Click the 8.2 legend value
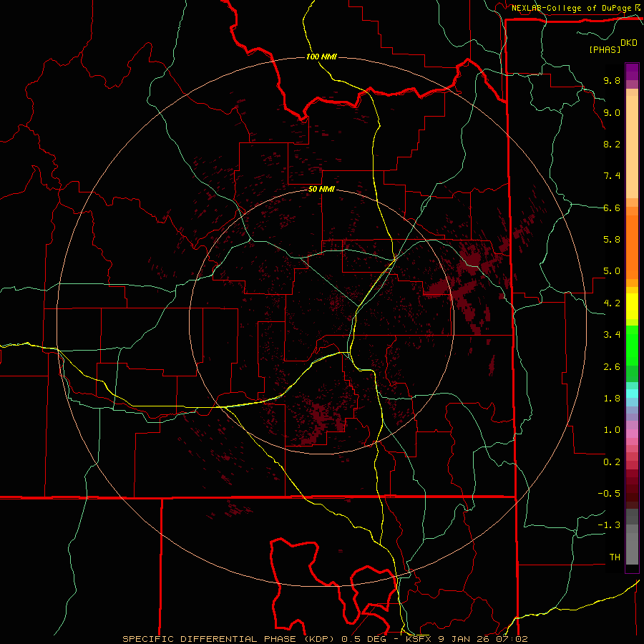Viewport: 644px width, 644px height. [612, 144]
